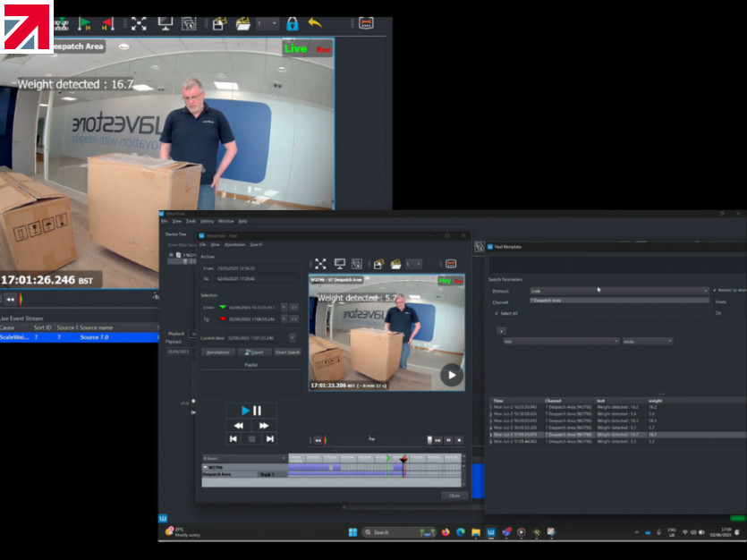Select the ScaleWei... row in Live Event Stream
Image resolution: width=747 pixels, height=560 pixels.
pos(79,337)
